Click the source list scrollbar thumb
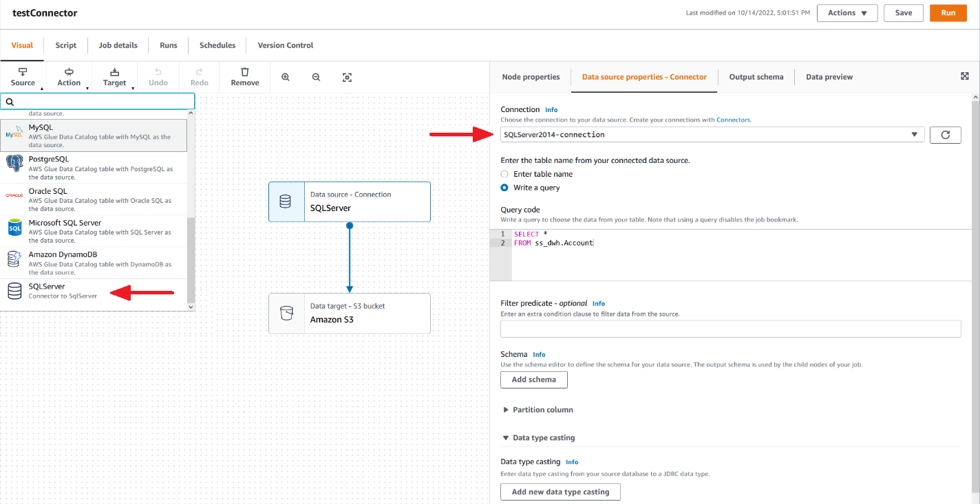The image size is (980, 504). click(191, 260)
